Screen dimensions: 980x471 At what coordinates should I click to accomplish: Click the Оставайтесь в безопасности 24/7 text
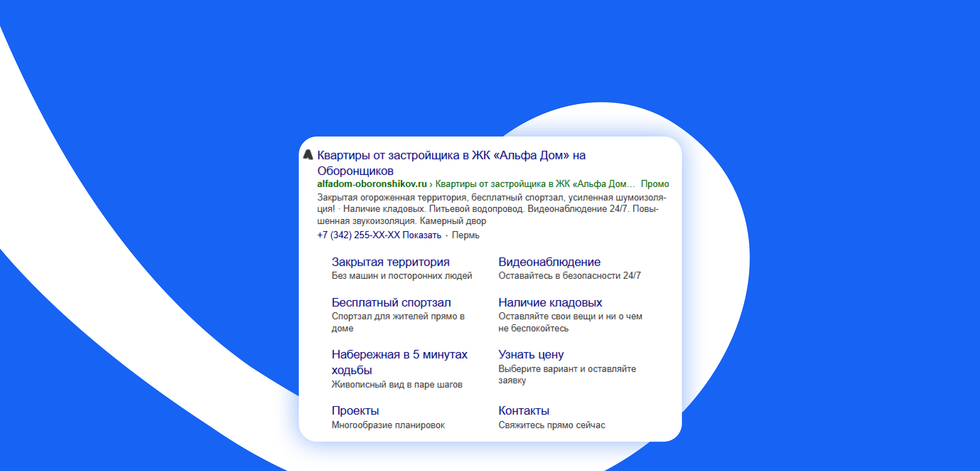[569, 275]
